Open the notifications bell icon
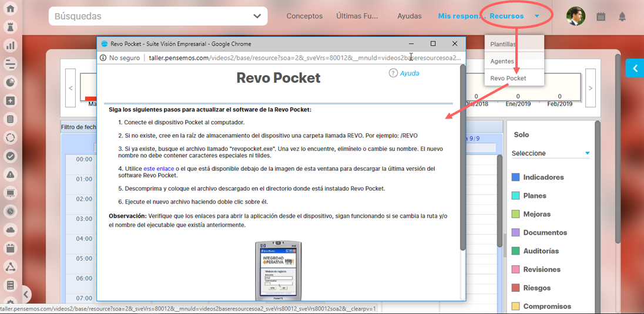This screenshot has width=644, height=314. point(622,16)
